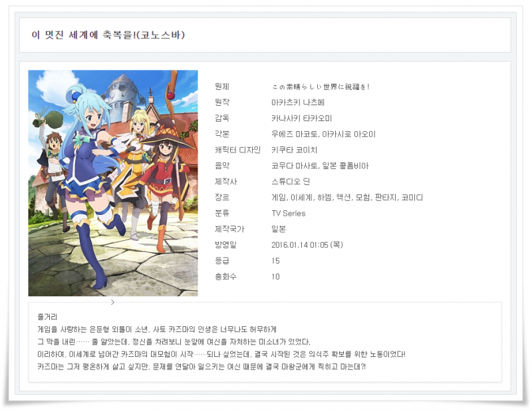Click synopsis line starting '게임을 사랑하는 은둔형'
This screenshot has width=532, height=410.
(157, 329)
